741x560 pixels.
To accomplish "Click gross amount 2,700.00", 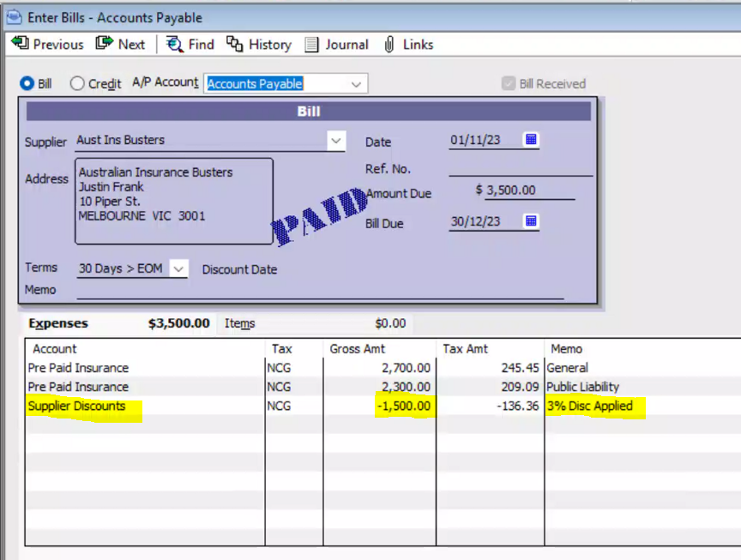I will coord(406,368).
